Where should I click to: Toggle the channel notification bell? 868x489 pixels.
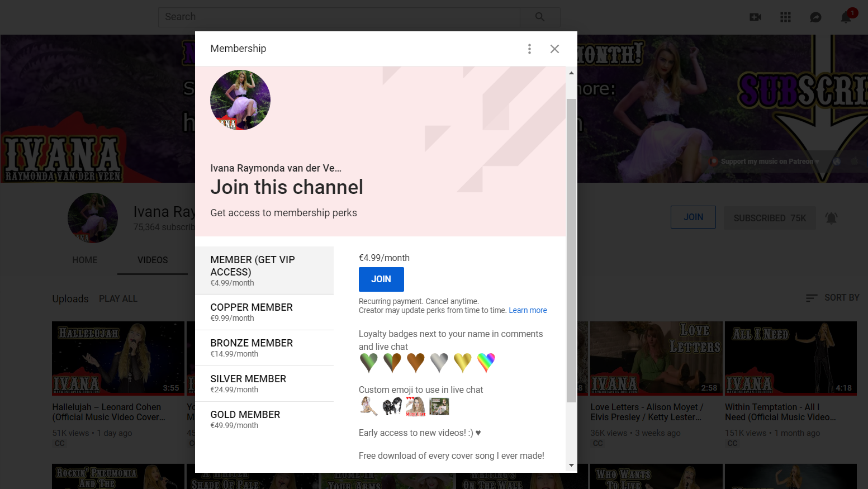tap(831, 218)
